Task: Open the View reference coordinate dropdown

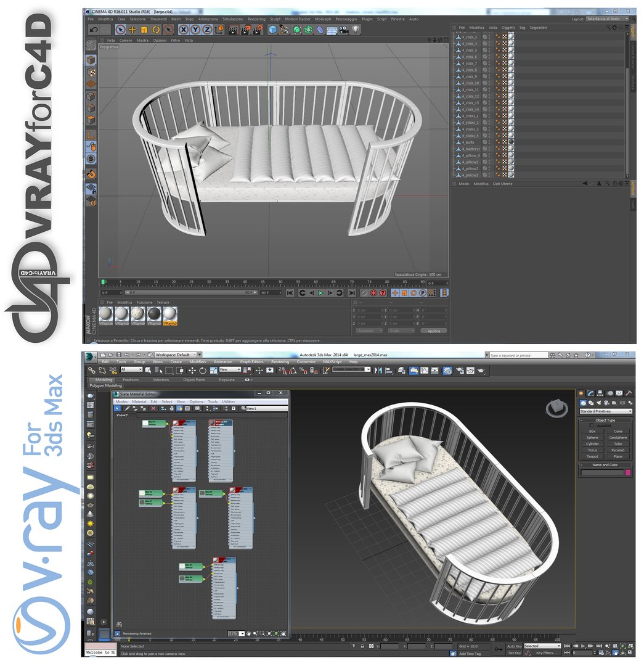Action: [230, 369]
